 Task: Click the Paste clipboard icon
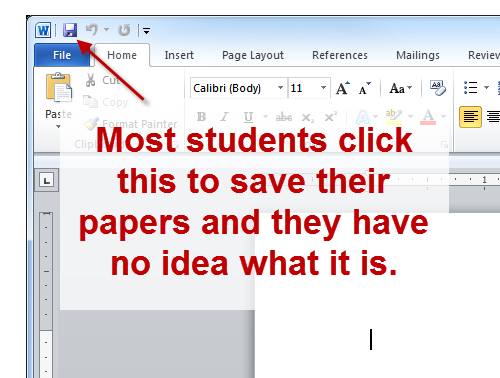click(x=59, y=87)
